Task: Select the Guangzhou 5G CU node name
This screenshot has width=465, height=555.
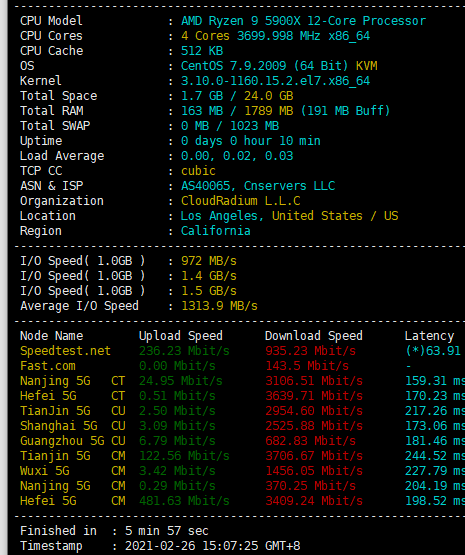Action: tap(73, 441)
